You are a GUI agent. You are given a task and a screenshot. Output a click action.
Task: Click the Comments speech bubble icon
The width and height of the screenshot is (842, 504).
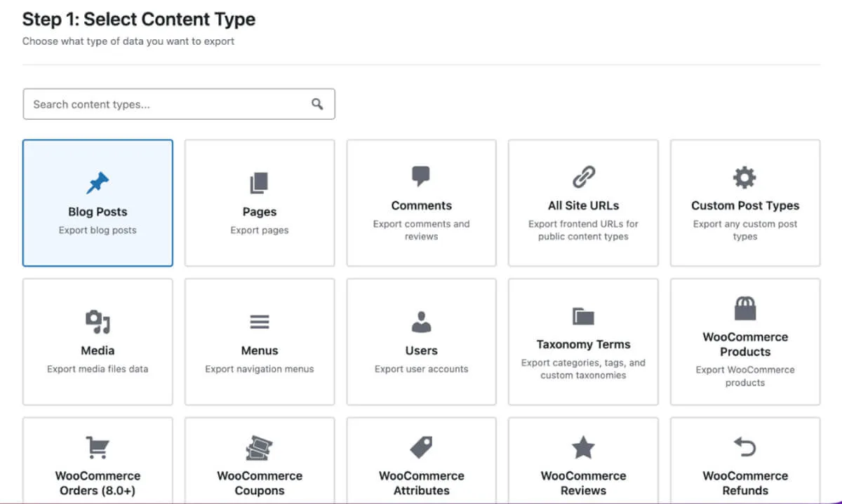[x=421, y=177]
